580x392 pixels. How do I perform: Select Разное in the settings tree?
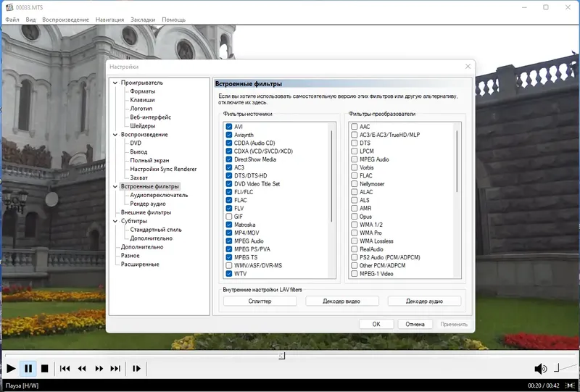click(x=130, y=256)
